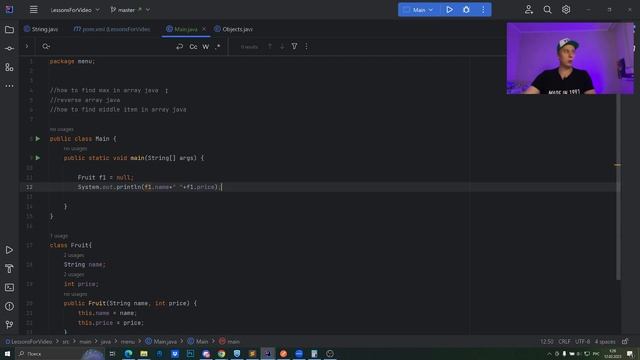This screenshot has height=360, width=640.
Task: Toggle read-only lock icon in status bar
Action: click(625, 341)
